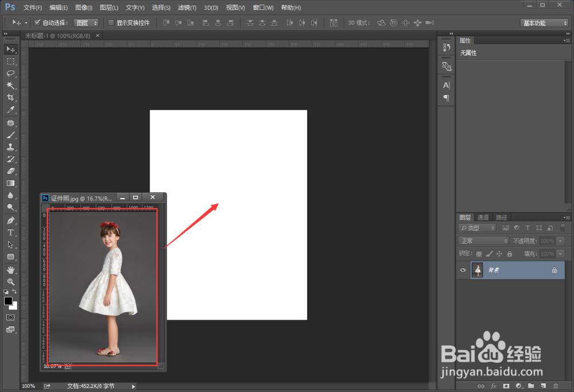This screenshot has width=574, height=392.
Task: Click the main zoom percentage field
Action: point(29,386)
